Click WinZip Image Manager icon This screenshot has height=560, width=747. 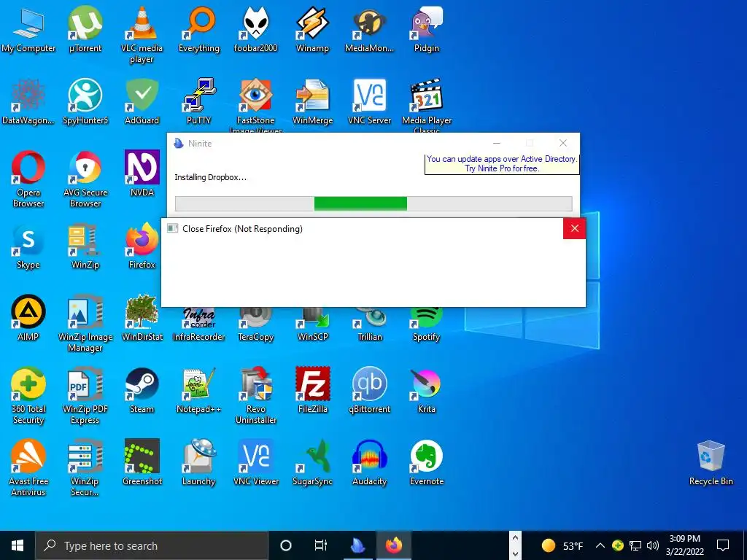(x=85, y=323)
